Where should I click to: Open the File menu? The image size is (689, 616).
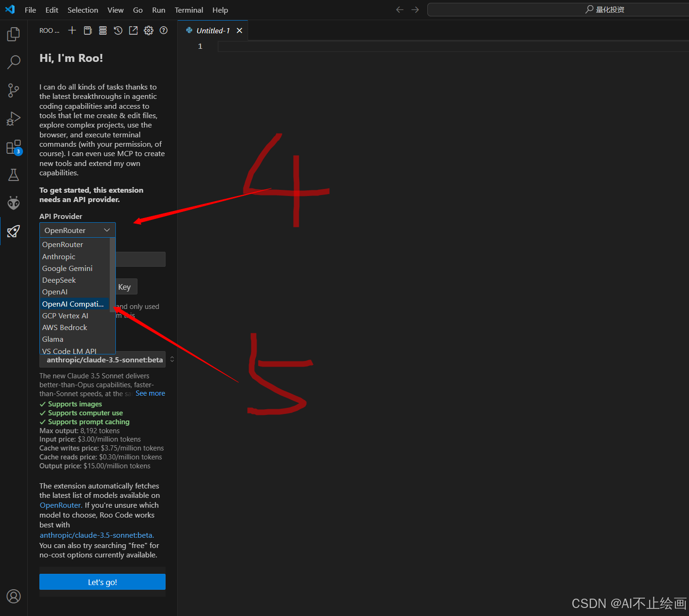click(30, 10)
